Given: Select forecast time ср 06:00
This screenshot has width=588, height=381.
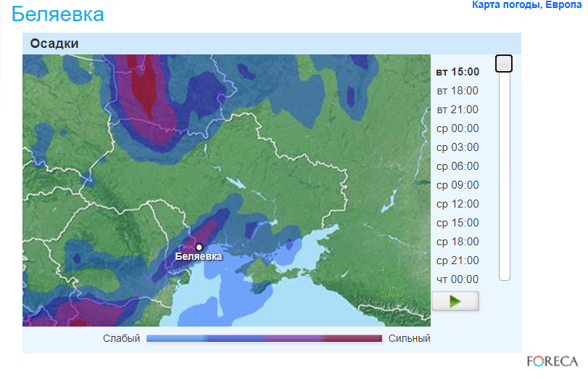Looking at the screenshot, I should 457,166.
